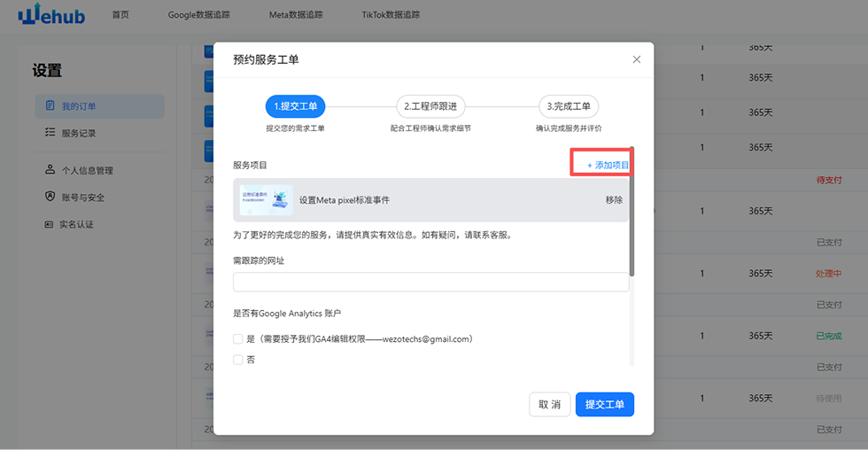Image resolution: width=868 pixels, height=450 pixels.
Task: Click the 服务记录 list icon
Action: click(x=50, y=133)
